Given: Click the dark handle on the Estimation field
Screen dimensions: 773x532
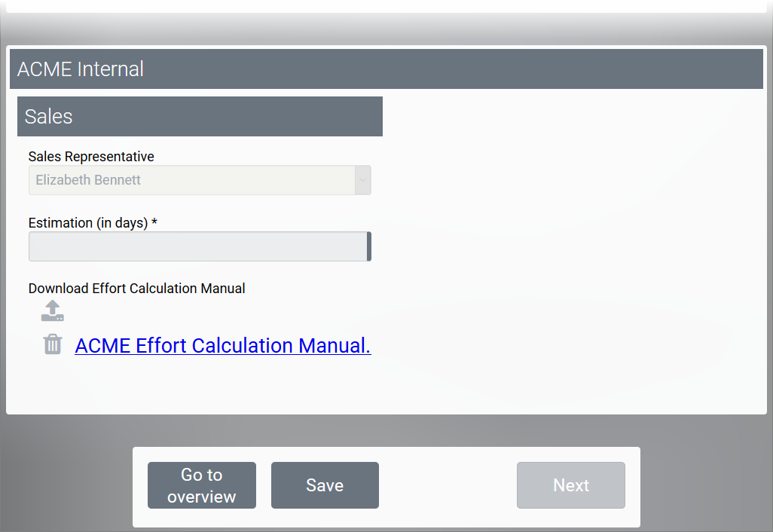Looking at the screenshot, I should point(368,246).
